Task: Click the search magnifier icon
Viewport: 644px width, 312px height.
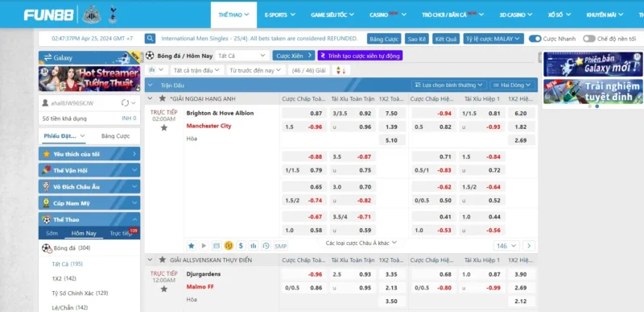Action: pyautogui.click(x=150, y=39)
